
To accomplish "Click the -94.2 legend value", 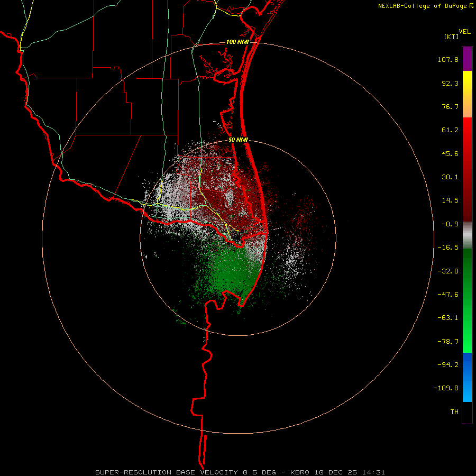I will coord(448,365).
